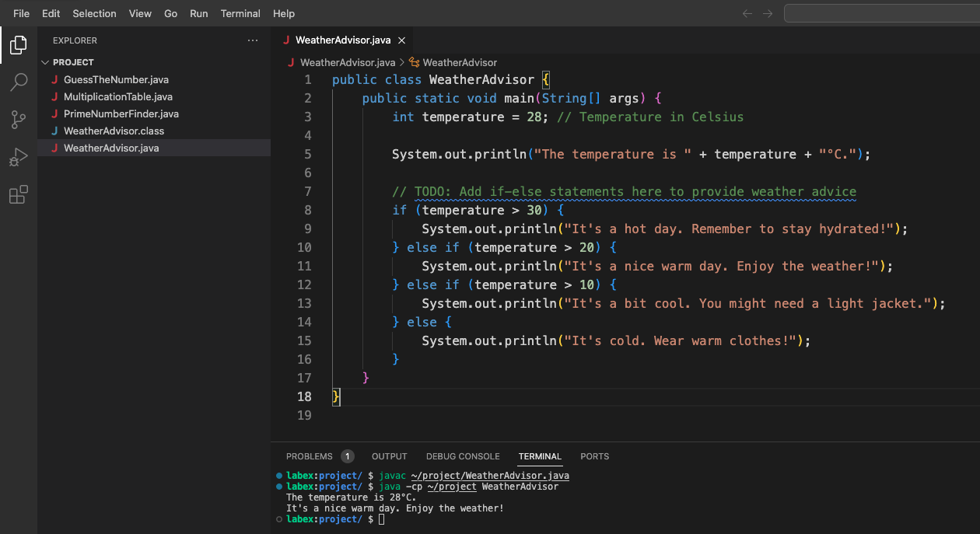Select the Source Control icon

tap(18, 120)
